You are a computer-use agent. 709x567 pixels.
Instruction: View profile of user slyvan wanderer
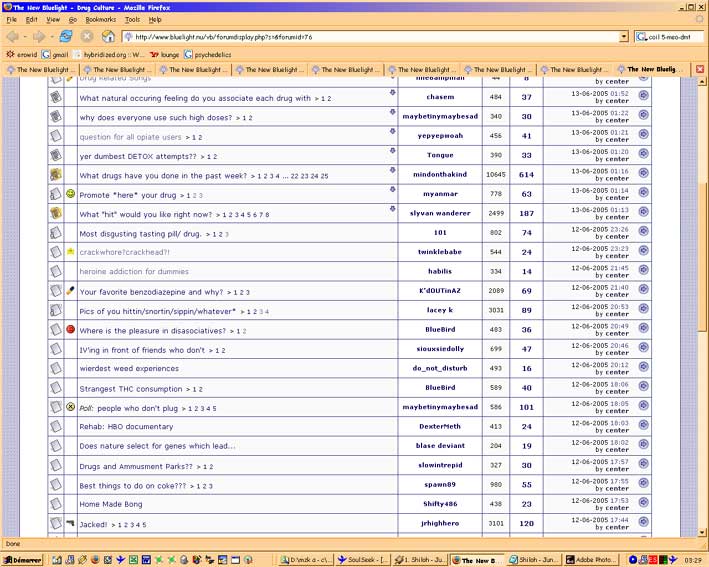[440, 213]
